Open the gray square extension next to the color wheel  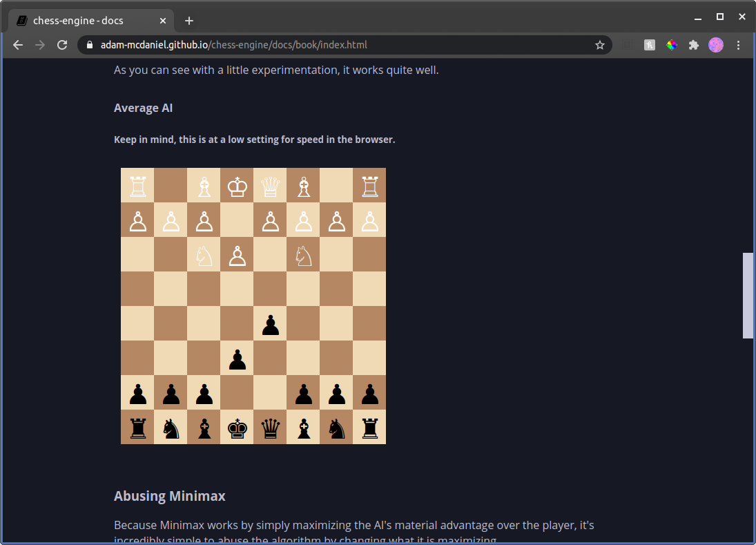pos(650,45)
